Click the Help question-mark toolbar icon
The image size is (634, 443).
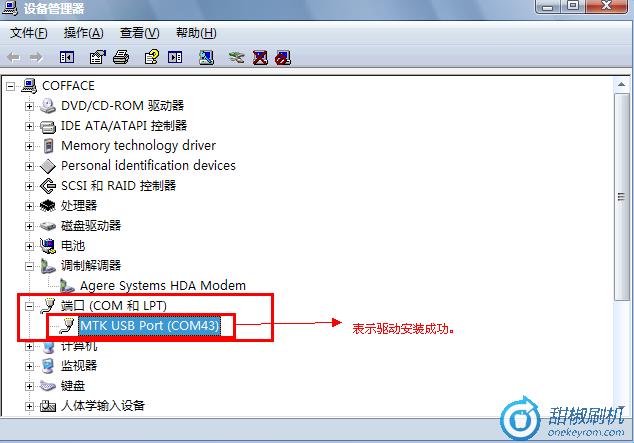(x=152, y=57)
